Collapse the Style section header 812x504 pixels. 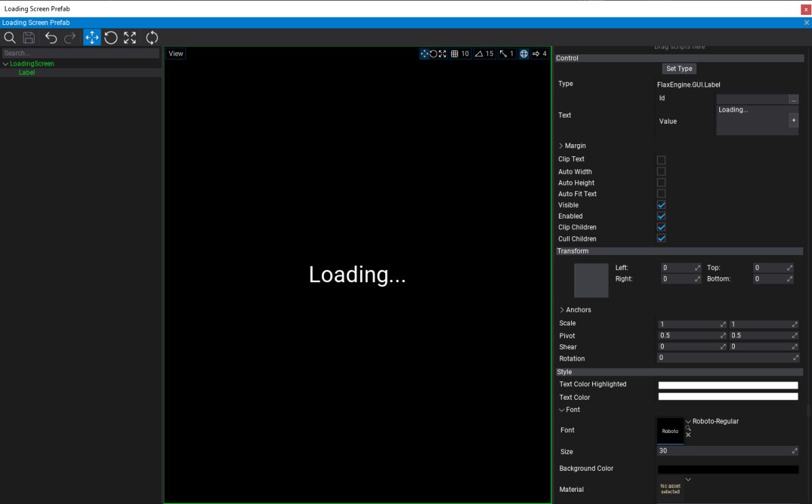click(679, 372)
